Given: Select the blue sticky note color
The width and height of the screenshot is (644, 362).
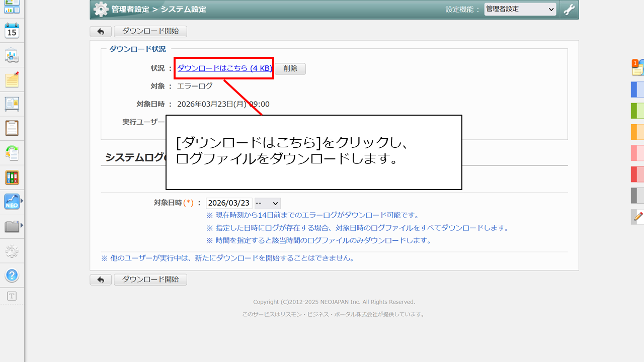Looking at the screenshot, I should [638, 89].
